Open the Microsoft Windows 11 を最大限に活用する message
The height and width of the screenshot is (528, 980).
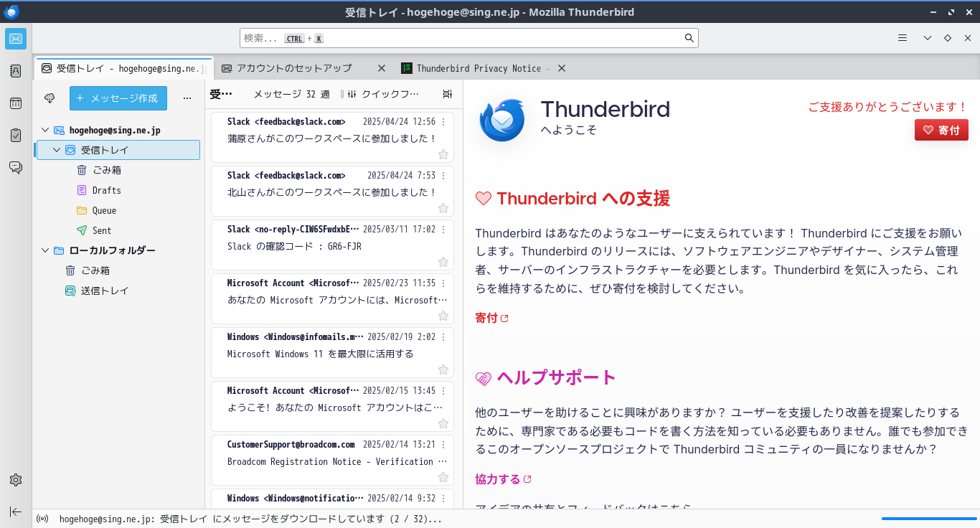333,353
